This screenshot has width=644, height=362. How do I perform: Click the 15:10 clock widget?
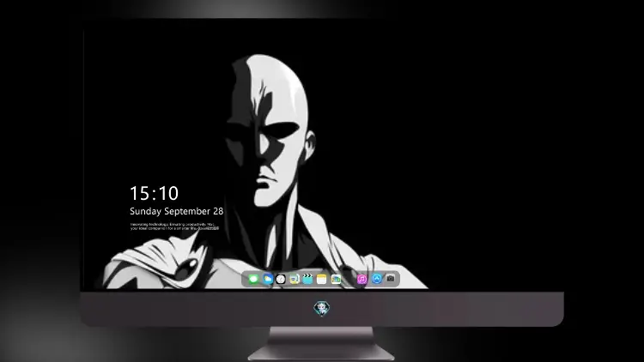pyautogui.click(x=155, y=193)
